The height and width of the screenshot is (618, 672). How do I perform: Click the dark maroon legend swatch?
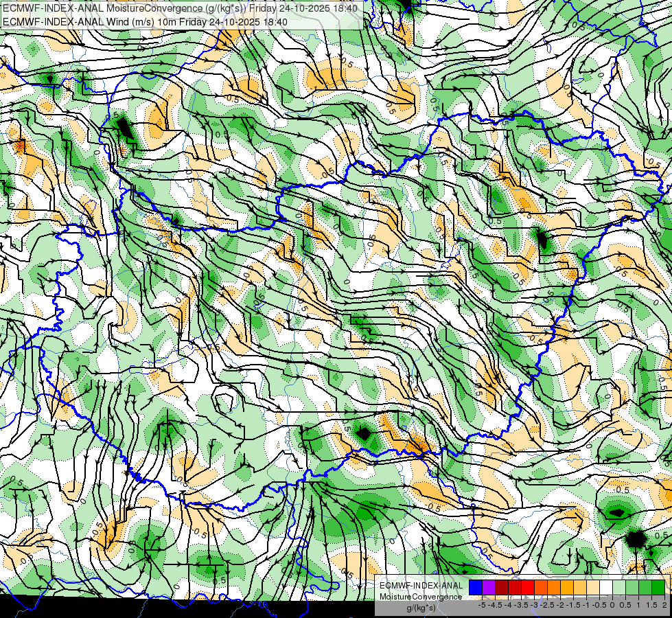click(x=502, y=588)
